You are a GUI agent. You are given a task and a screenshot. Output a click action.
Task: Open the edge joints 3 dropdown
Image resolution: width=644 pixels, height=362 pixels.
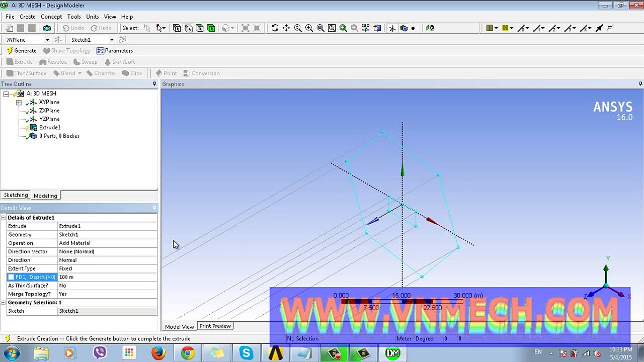tap(570, 28)
